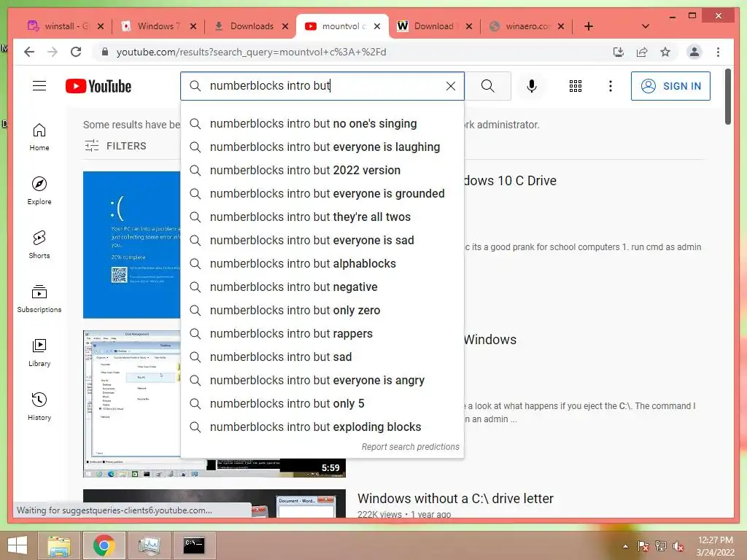Open YouTube settings three-dot menu
The width and height of the screenshot is (747, 560).
click(611, 86)
